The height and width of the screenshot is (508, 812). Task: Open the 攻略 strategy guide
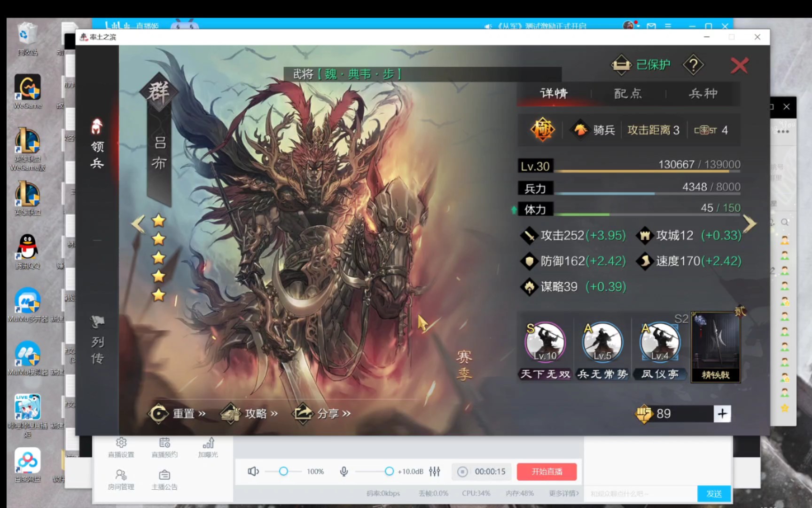click(250, 413)
